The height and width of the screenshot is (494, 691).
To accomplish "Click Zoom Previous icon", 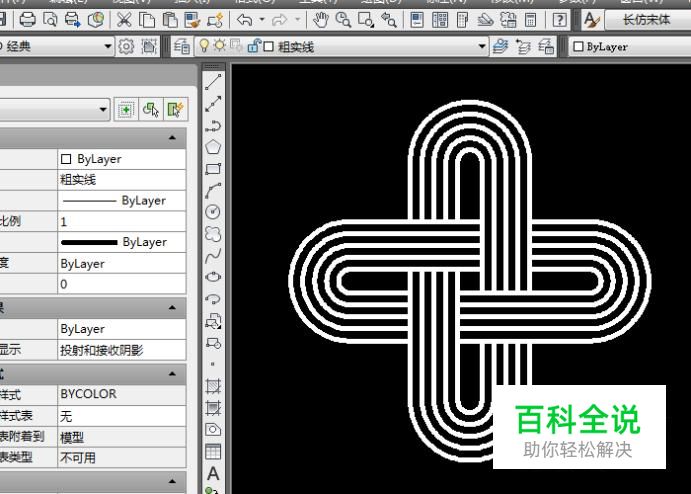I will [389, 19].
